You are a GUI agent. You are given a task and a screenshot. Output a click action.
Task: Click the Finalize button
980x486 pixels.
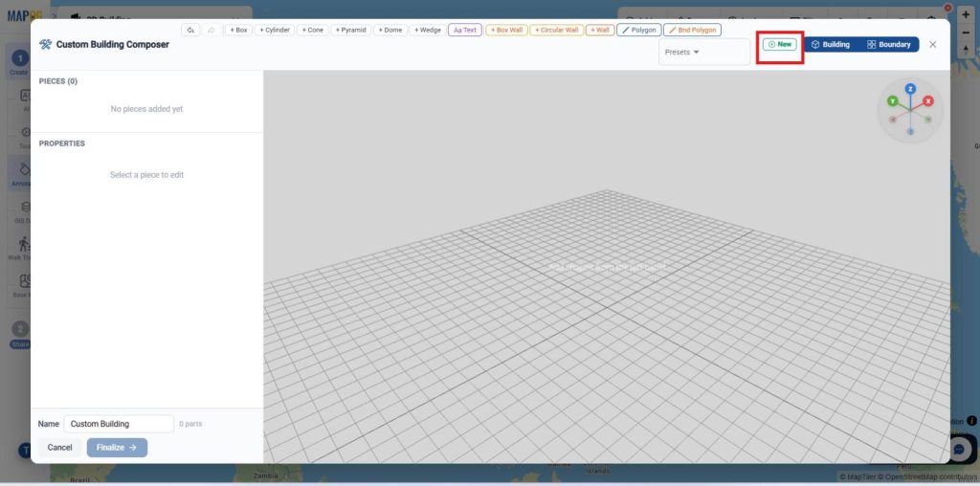pos(117,448)
